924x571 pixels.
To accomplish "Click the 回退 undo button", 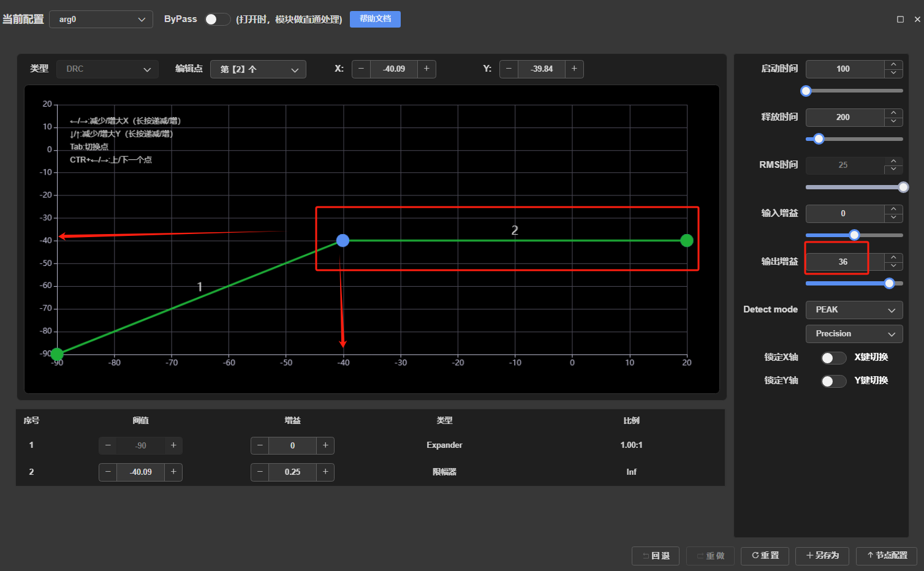I will click(x=656, y=556).
